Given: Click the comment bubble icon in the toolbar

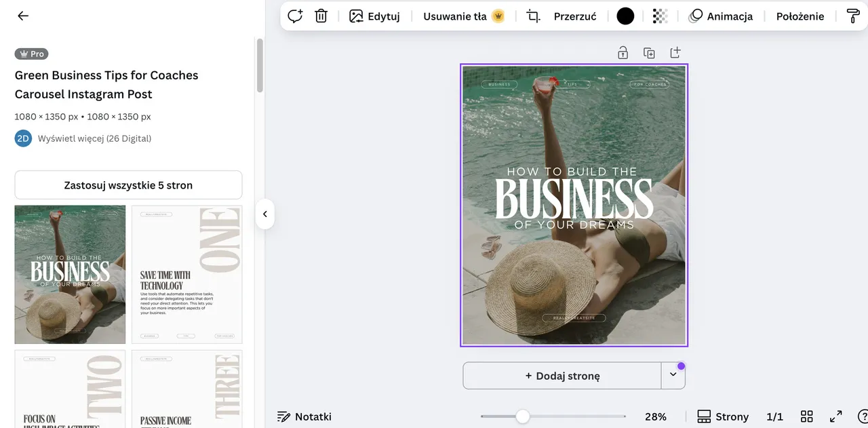Looking at the screenshot, I should point(295,16).
